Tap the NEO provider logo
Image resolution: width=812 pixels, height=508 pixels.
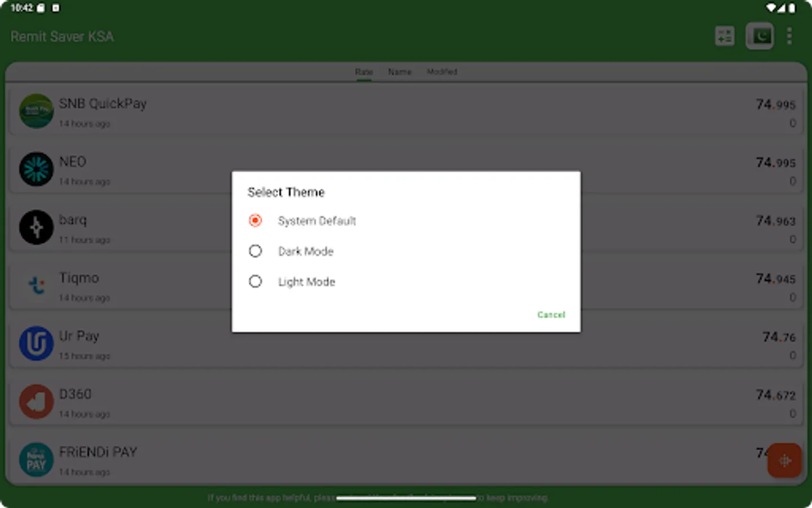tap(36, 169)
